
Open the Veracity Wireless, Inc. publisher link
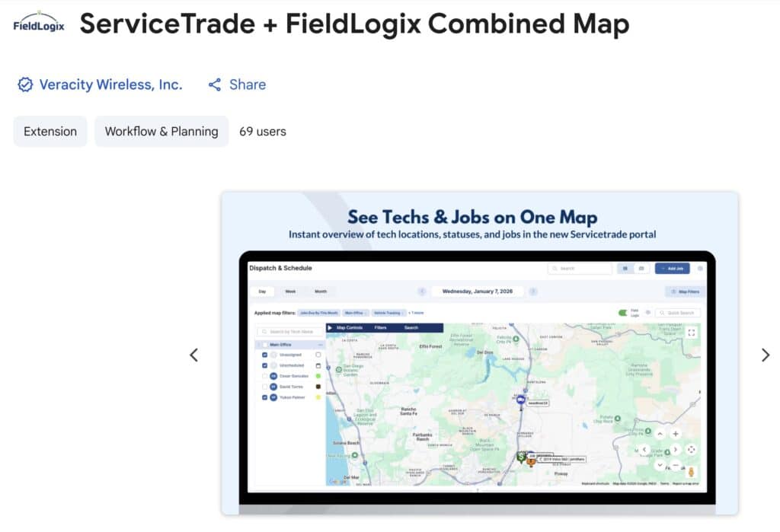[x=110, y=84]
